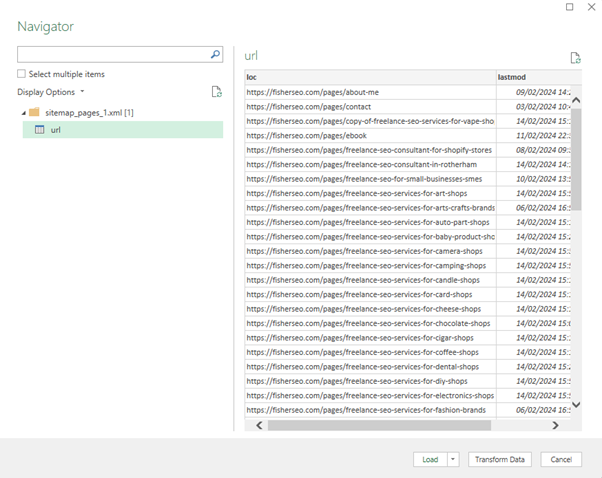Click the refresh icon beside Display Options
Viewport: 602px width, 478px height.
pos(216,92)
